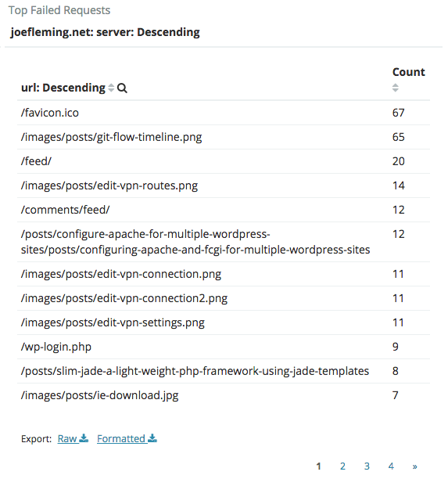448x479 pixels.
Task: Export table via Raw link
Action: 67,438
